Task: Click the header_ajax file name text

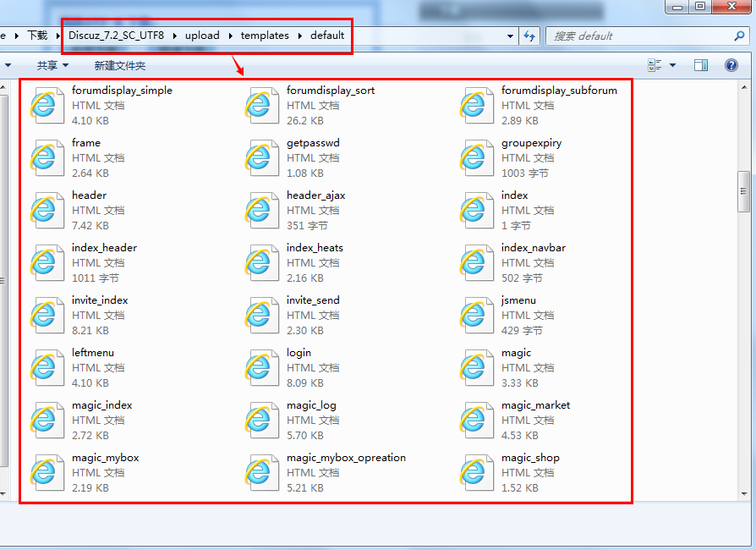Action: pos(315,195)
